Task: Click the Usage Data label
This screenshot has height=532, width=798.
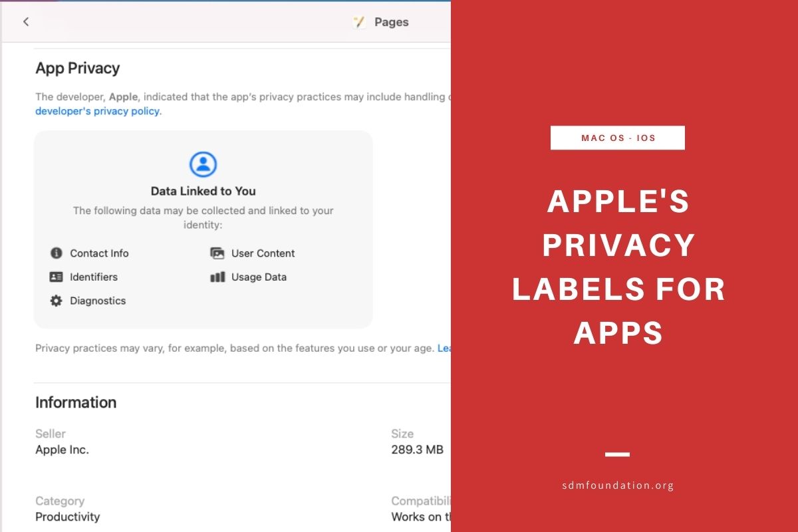Action: [259, 277]
